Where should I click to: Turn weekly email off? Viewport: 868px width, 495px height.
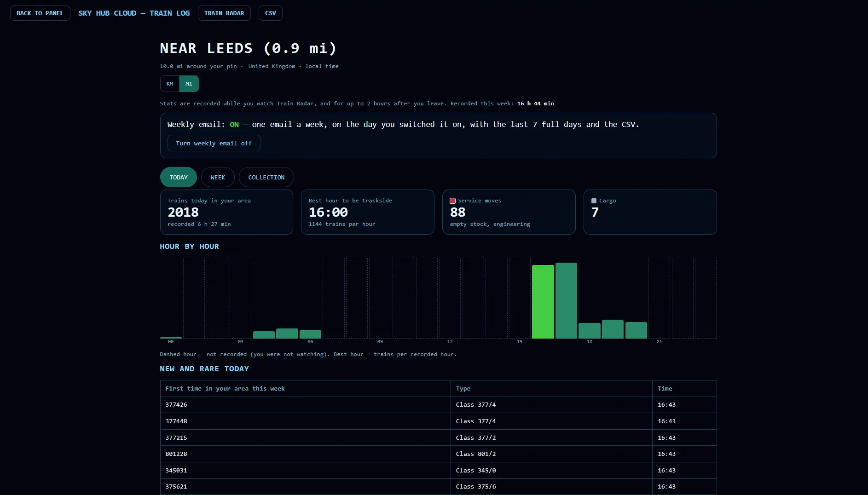coord(214,143)
